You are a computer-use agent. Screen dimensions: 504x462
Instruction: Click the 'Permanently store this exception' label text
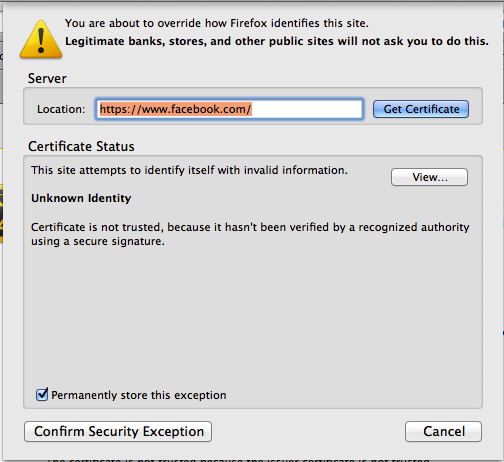tap(139, 395)
